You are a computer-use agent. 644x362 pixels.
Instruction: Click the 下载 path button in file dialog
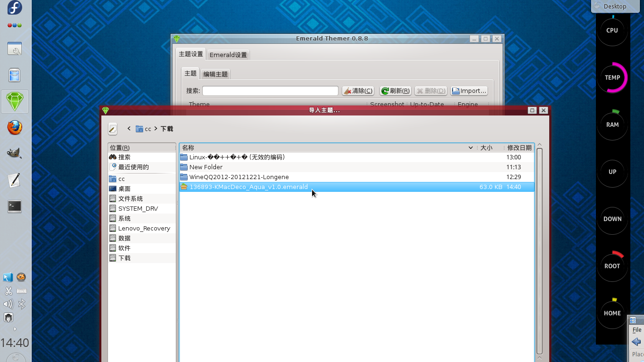click(167, 129)
